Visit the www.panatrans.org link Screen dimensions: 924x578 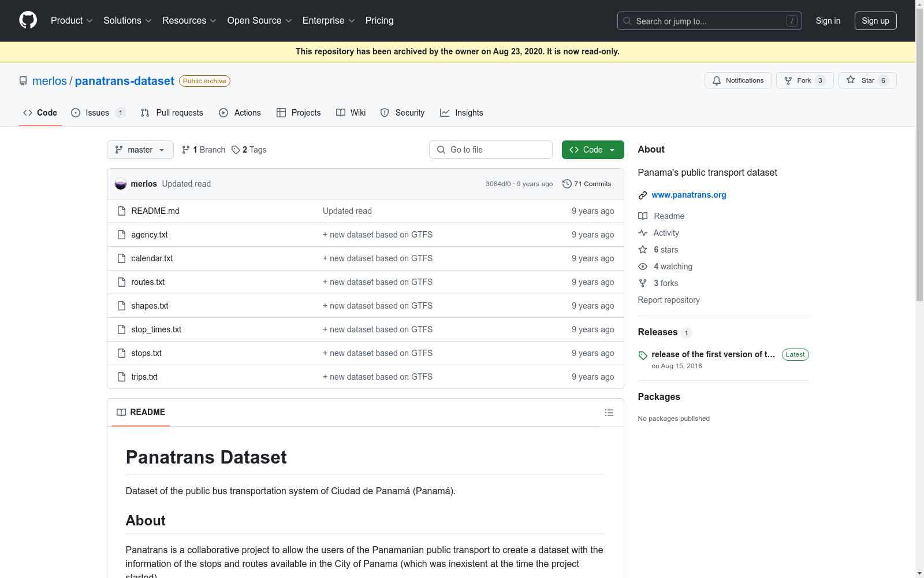point(689,195)
